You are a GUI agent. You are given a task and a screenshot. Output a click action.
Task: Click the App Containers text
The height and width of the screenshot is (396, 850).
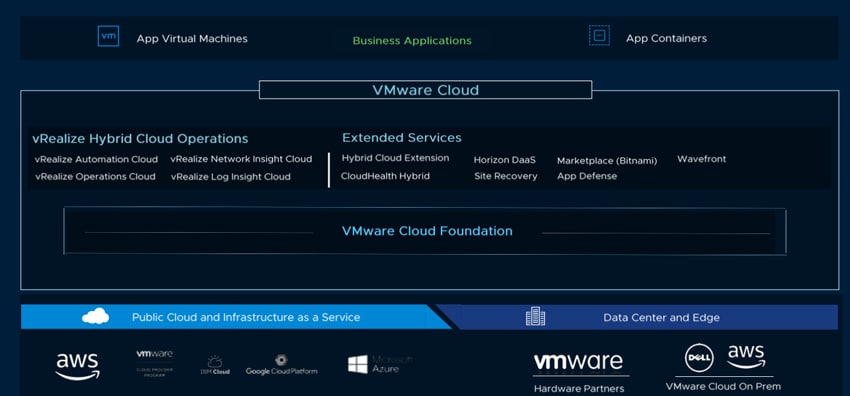pos(666,38)
